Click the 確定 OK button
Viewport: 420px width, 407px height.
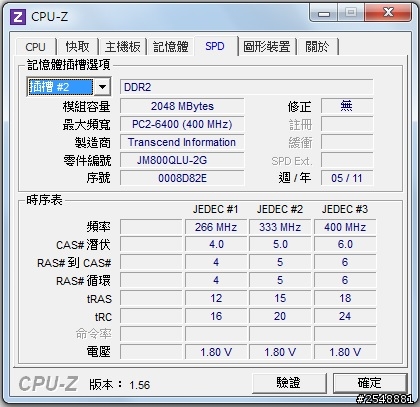370,383
